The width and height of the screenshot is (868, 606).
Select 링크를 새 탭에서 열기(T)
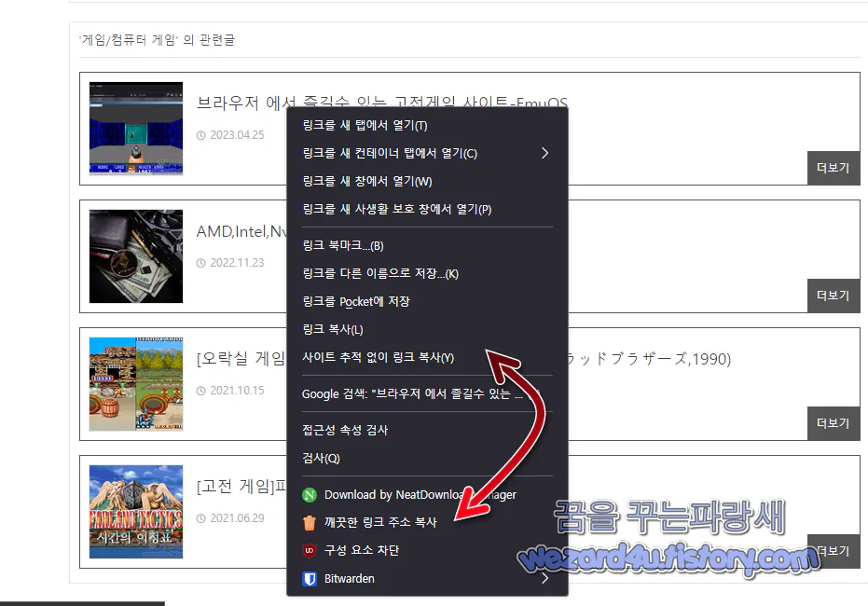click(427, 125)
